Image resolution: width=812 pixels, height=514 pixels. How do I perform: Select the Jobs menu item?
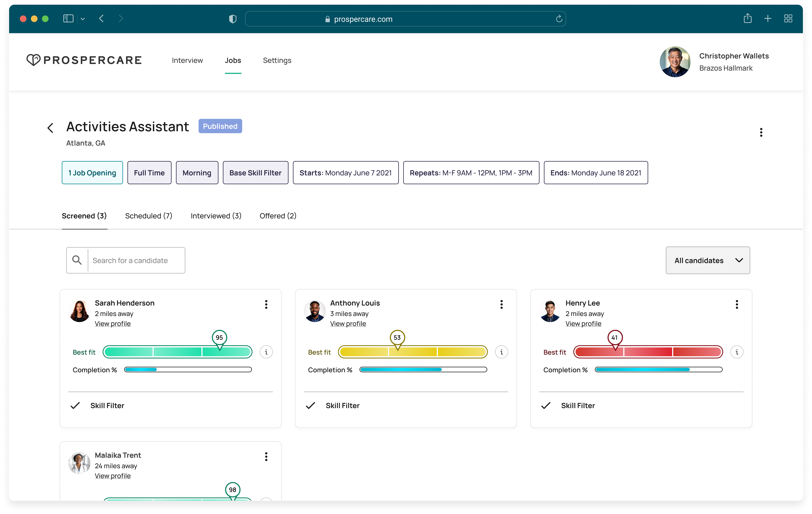(x=233, y=60)
